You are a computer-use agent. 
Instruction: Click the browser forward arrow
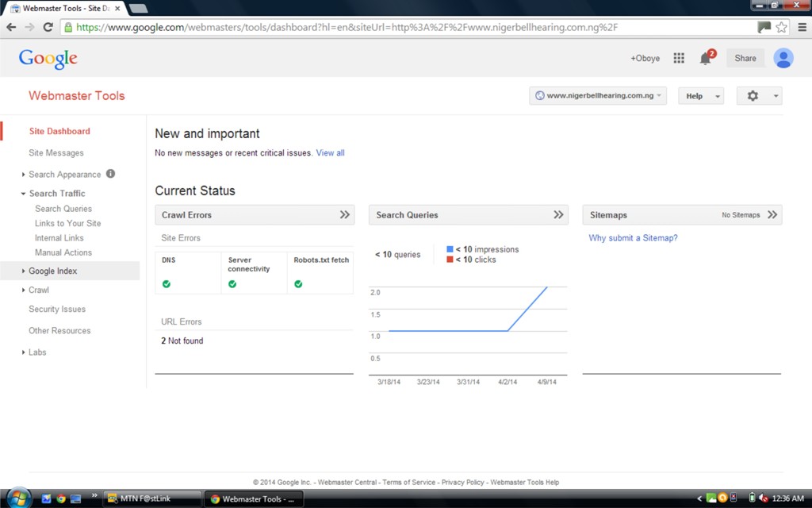[29, 28]
